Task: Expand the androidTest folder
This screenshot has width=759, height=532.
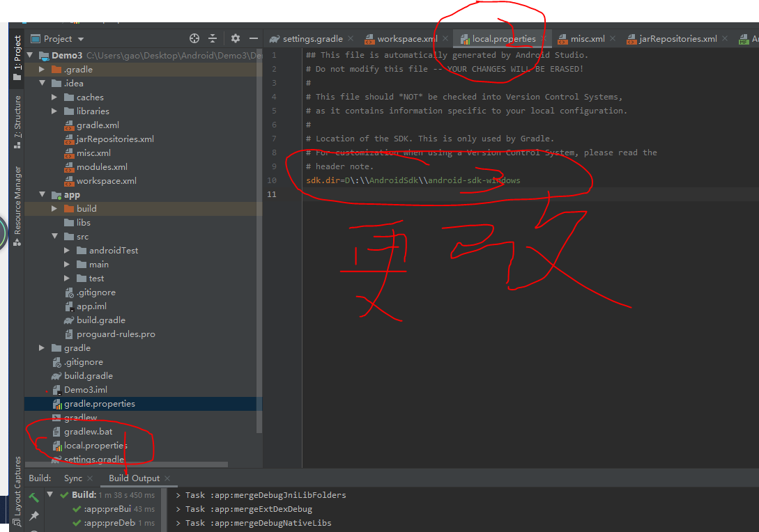Action: tap(68, 251)
